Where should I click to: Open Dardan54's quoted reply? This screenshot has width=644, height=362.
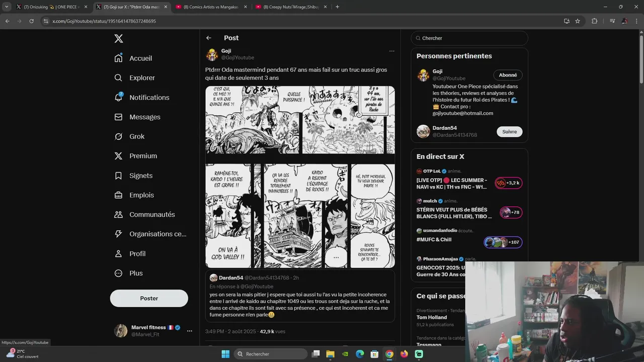[x=300, y=297]
